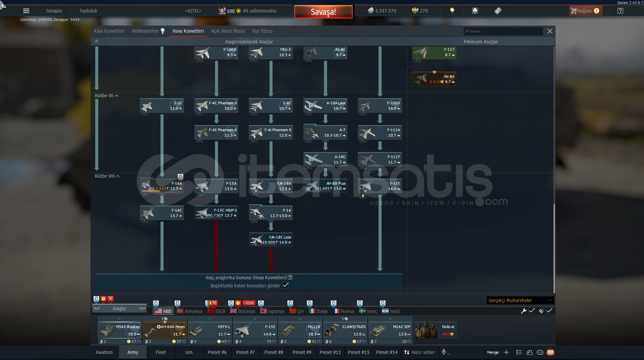Select the İsrail nation tab

pyautogui.click(x=391, y=311)
